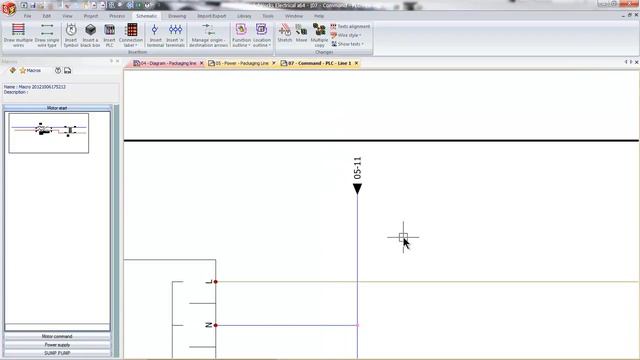Click the brown book icon in side panel
This screenshot has width=640, height=360.
13,71
